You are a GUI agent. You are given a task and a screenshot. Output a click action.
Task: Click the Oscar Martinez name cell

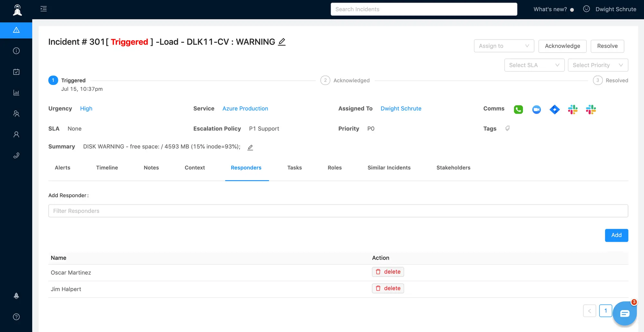point(71,272)
